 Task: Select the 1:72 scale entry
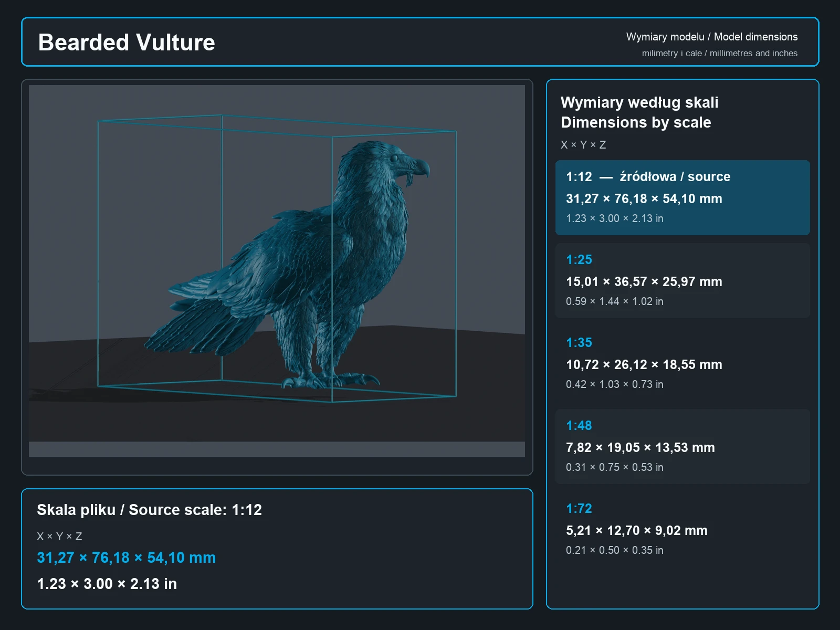pyautogui.click(x=682, y=529)
